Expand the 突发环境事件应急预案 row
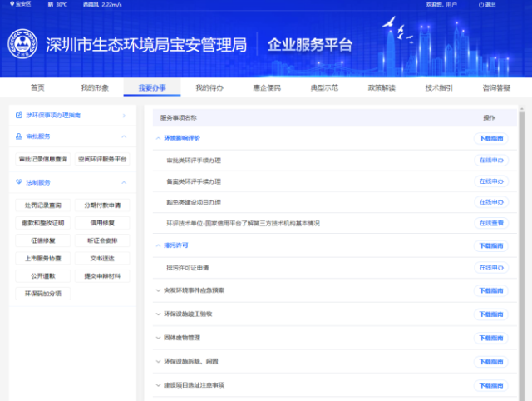 point(158,290)
